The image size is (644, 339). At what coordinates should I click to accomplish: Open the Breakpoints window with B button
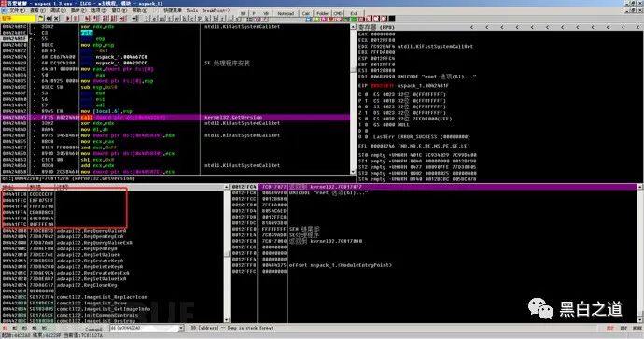(x=215, y=19)
